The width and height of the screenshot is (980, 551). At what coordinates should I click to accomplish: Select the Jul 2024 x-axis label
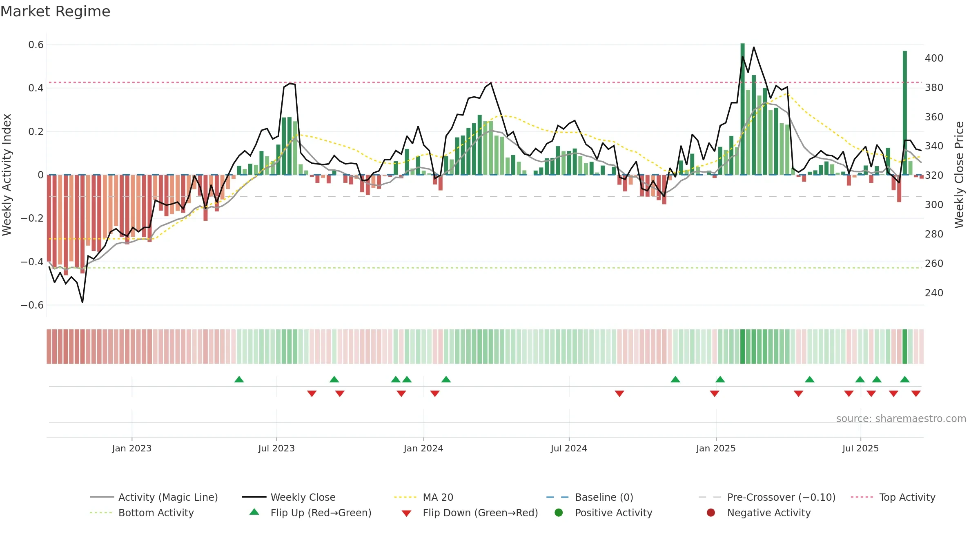point(569,448)
